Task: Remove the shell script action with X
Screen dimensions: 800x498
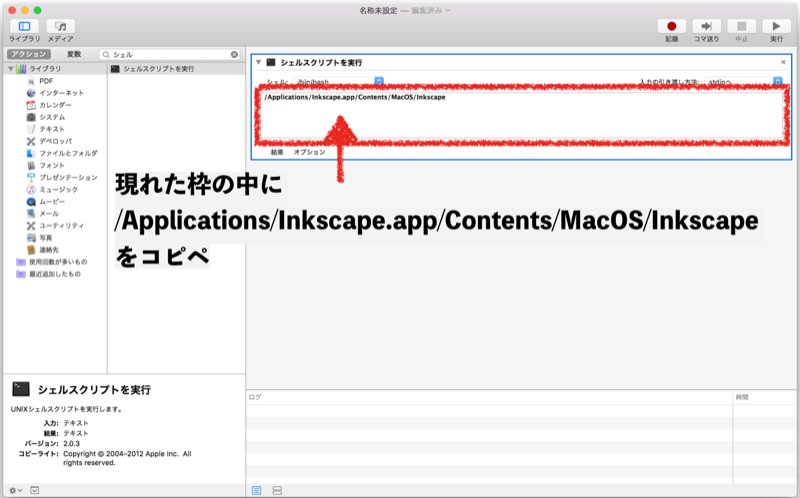Action: pyautogui.click(x=783, y=62)
